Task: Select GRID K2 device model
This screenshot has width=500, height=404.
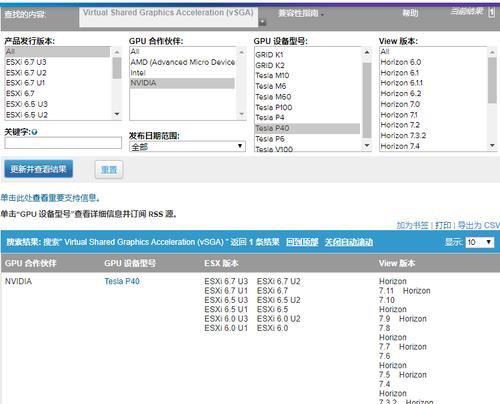Action: pyautogui.click(x=307, y=65)
